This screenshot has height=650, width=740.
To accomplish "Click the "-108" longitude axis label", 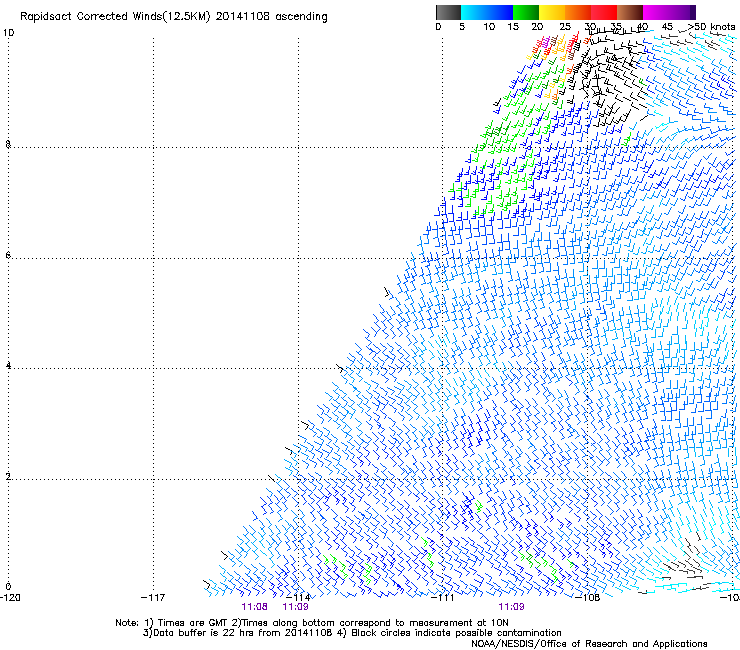I will 588,597.
